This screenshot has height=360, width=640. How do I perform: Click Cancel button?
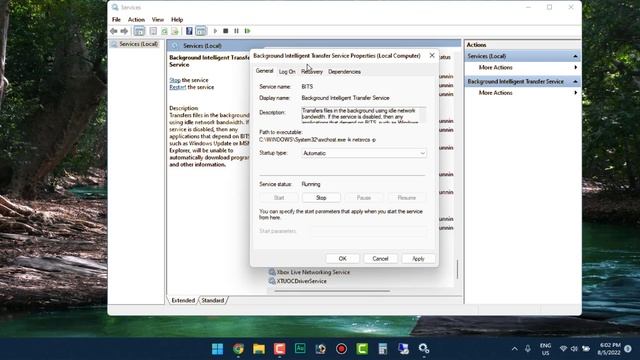(380, 259)
